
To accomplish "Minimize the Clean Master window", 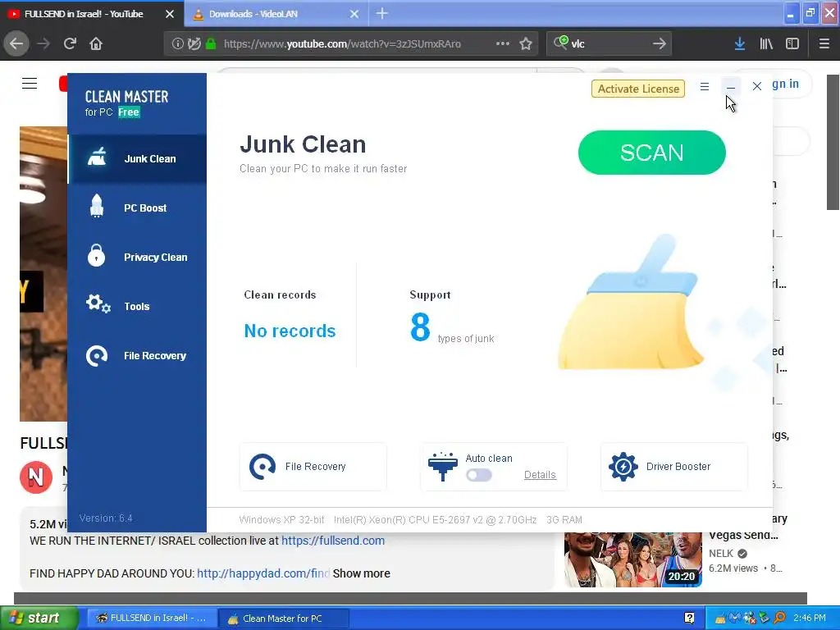I will pyautogui.click(x=731, y=86).
